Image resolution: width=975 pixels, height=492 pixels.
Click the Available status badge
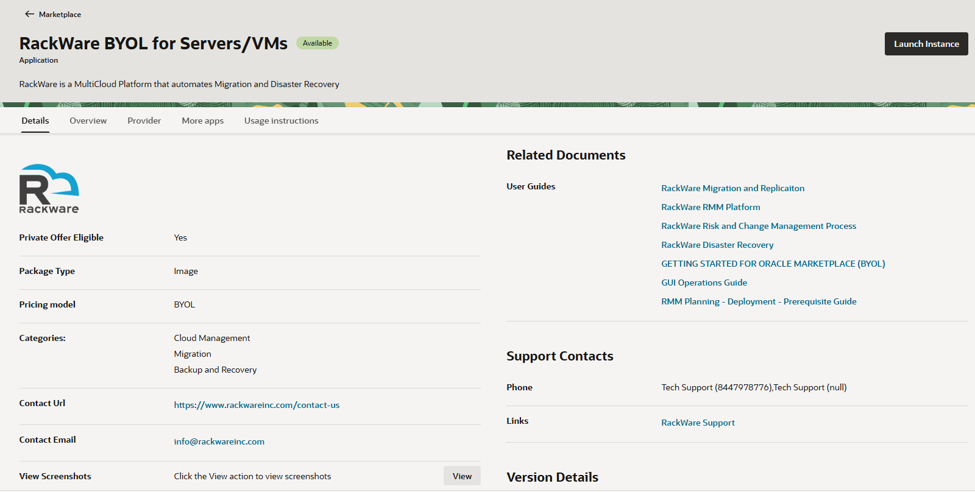[317, 43]
